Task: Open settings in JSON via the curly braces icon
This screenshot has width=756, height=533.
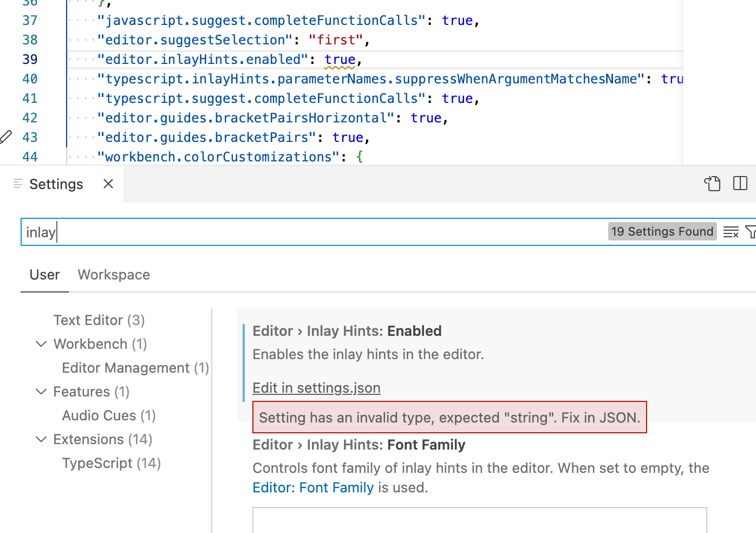Action: tap(712, 184)
